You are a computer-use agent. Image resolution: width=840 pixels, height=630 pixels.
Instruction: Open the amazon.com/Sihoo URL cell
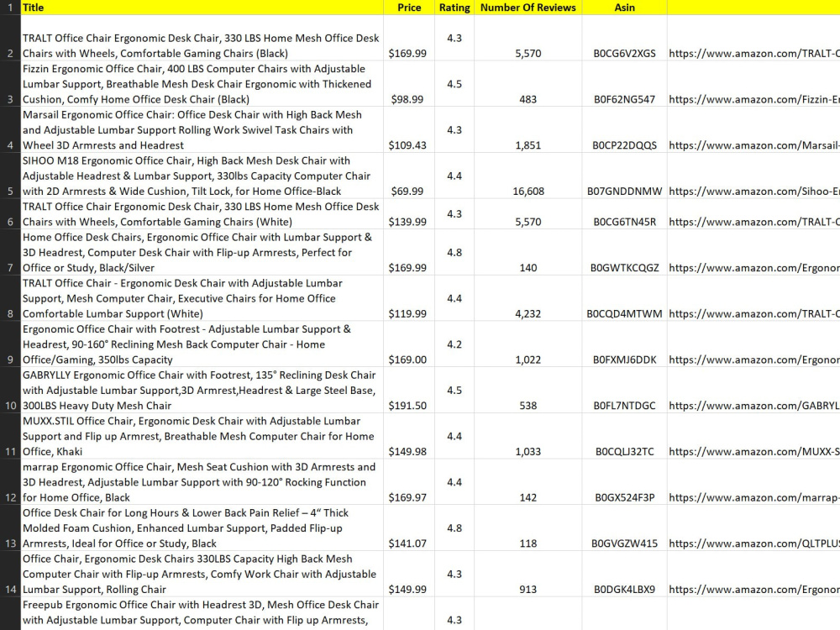tap(753, 176)
